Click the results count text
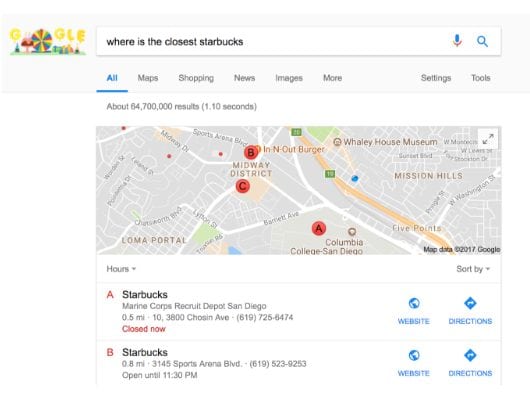Screen dimensions: 530x414 pyautogui.click(x=182, y=107)
